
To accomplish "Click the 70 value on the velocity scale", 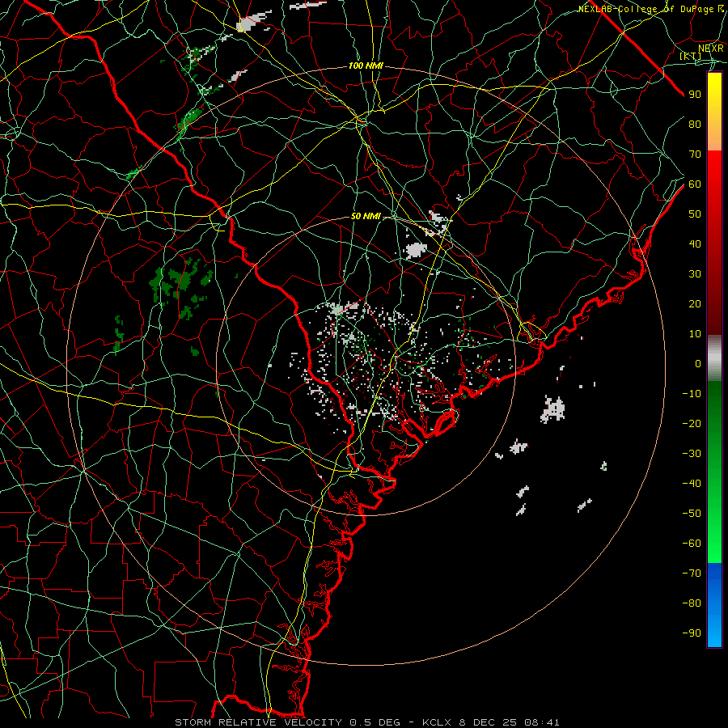I will click(x=695, y=154).
